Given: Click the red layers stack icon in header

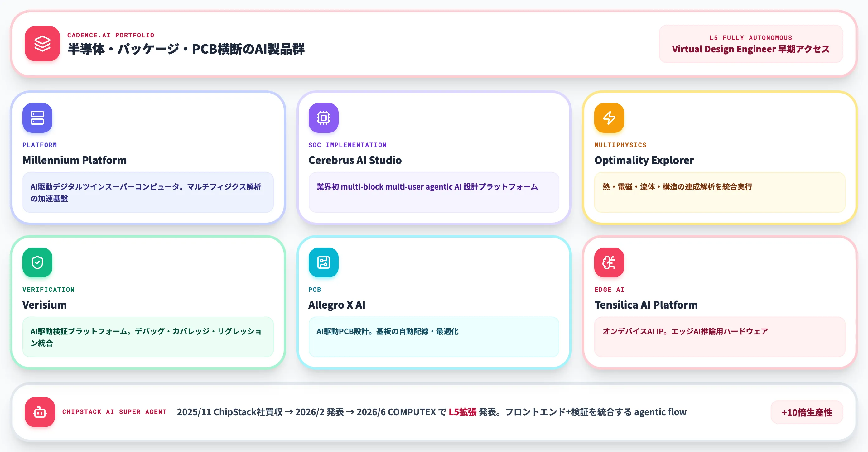Looking at the screenshot, I should coord(42,44).
